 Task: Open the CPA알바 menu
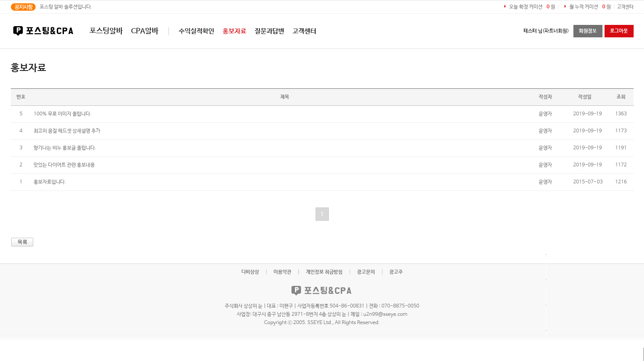point(144,31)
